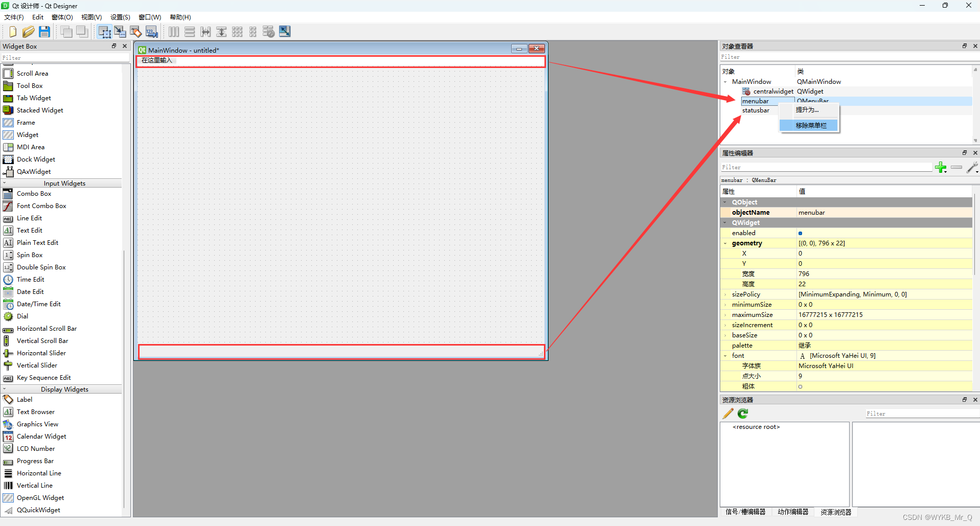The width and height of the screenshot is (980, 526).
Task: Save the form with the floppy disk icon
Action: (44, 32)
